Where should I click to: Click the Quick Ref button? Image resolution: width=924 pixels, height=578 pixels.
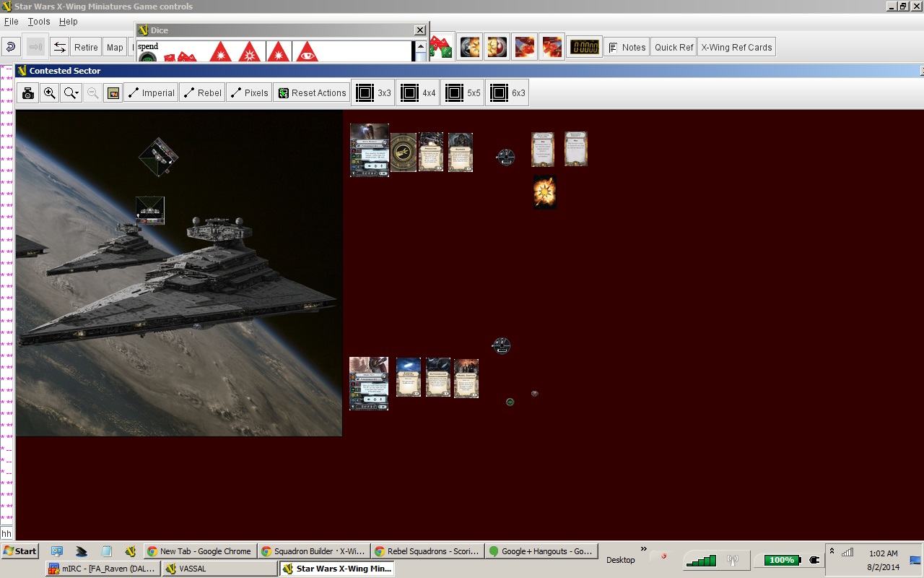(x=674, y=48)
